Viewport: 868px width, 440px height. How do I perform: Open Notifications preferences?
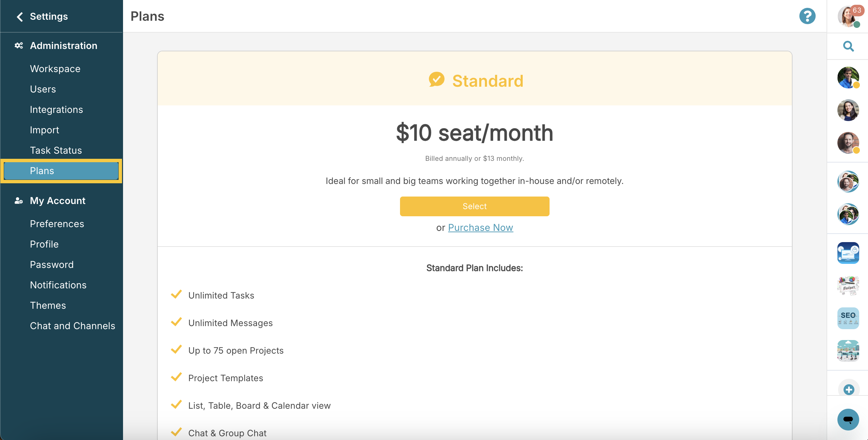click(58, 285)
